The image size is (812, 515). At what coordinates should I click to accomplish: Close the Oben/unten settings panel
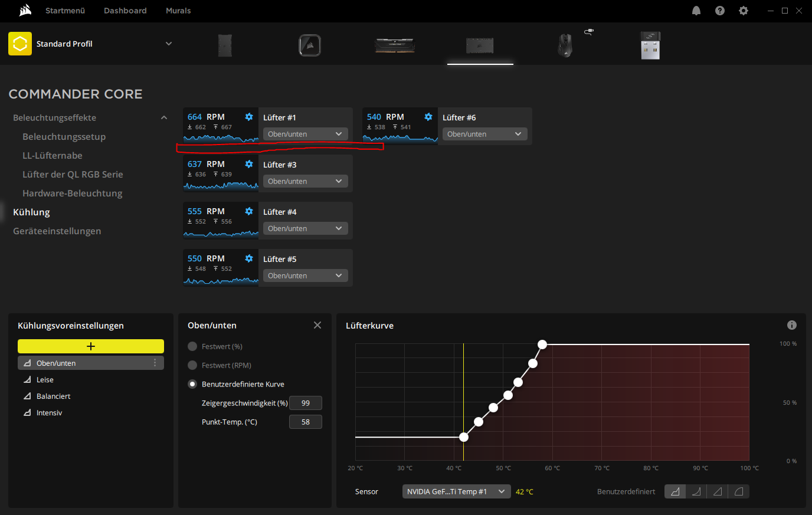point(317,325)
